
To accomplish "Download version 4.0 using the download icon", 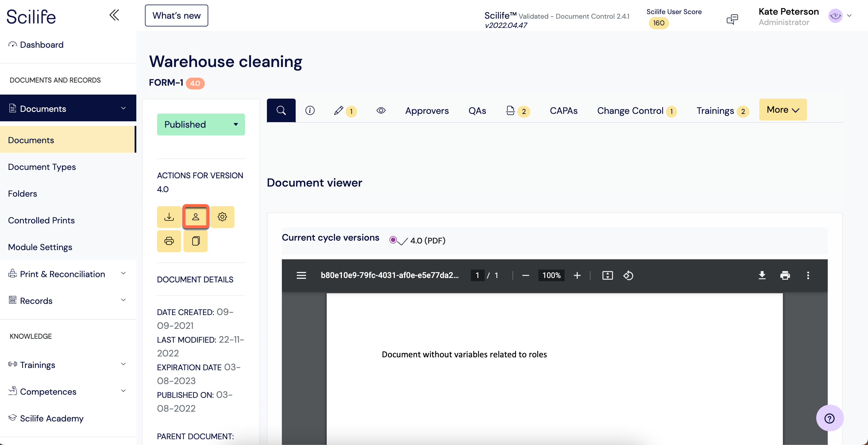I will [x=169, y=216].
